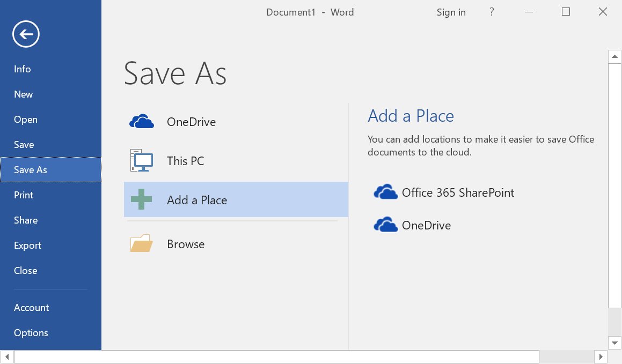Open the Print page

click(51, 195)
